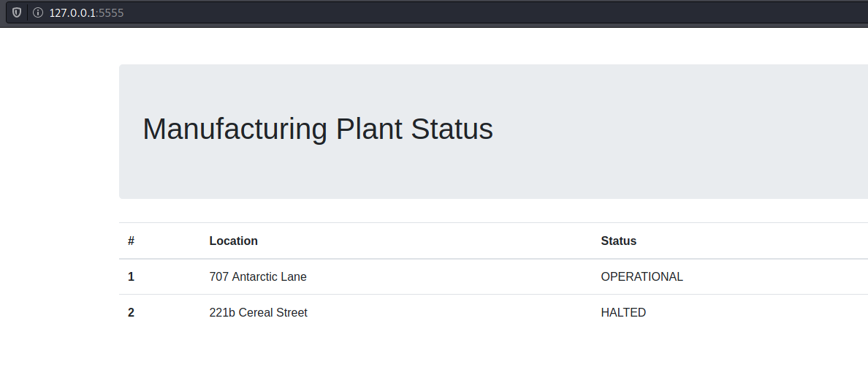Click the word Plant in the heading

click(x=369, y=129)
